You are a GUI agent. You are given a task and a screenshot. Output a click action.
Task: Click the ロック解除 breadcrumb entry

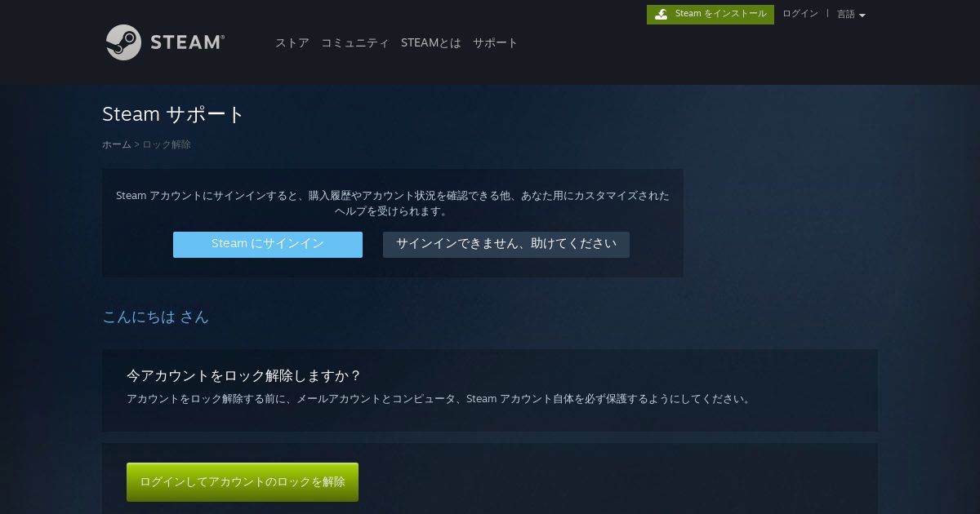(167, 144)
